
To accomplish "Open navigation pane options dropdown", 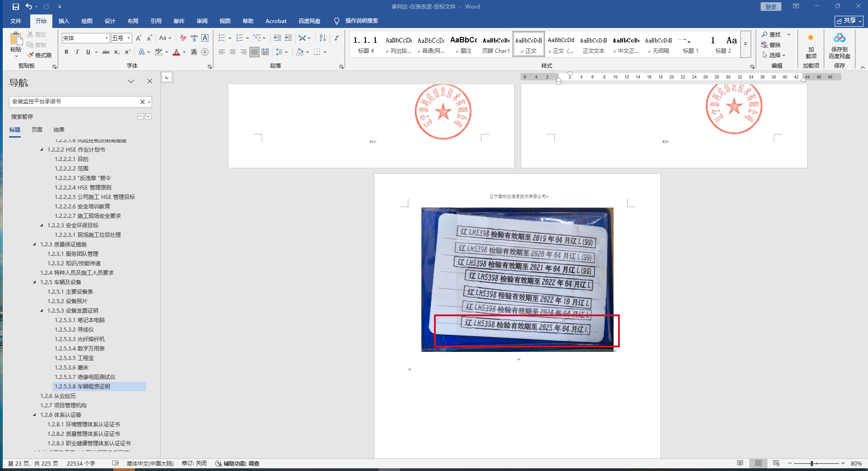I will pyautogui.click(x=131, y=81).
